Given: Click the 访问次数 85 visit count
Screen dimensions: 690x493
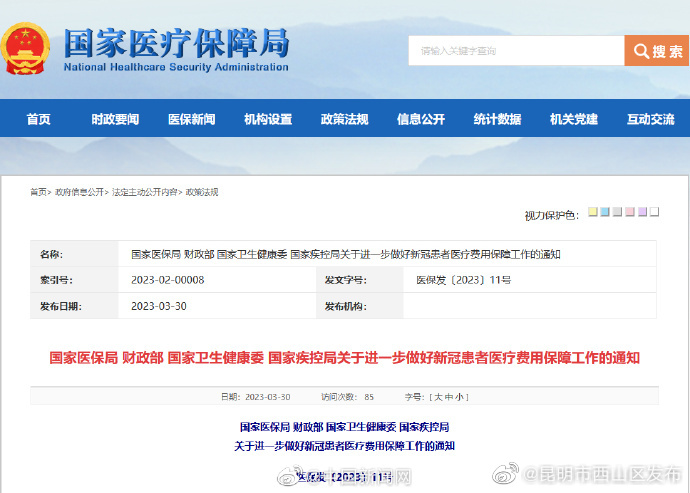Looking at the screenshot, I should point(347,397).
